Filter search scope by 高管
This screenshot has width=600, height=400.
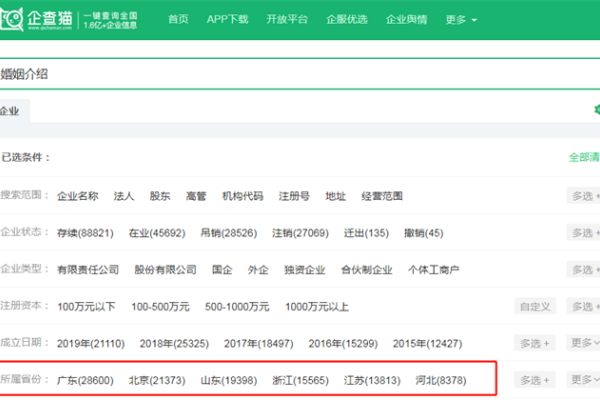tap(196, 196)
